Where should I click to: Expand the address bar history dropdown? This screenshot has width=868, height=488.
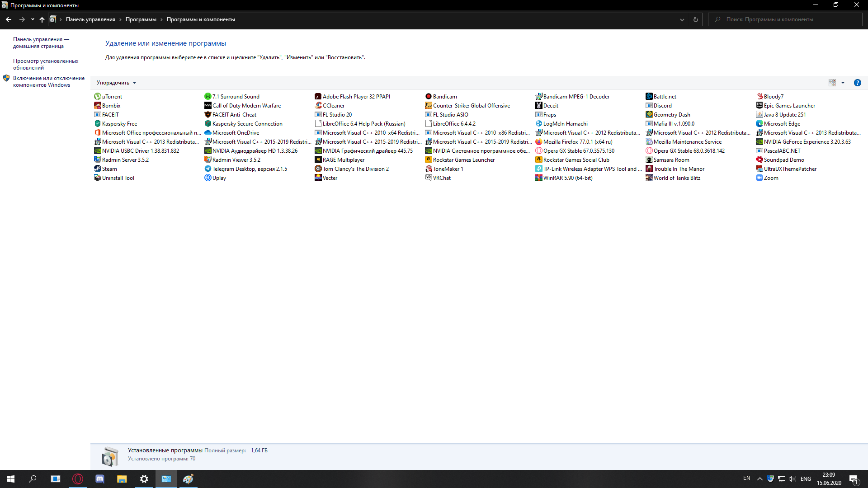point(682,19)
